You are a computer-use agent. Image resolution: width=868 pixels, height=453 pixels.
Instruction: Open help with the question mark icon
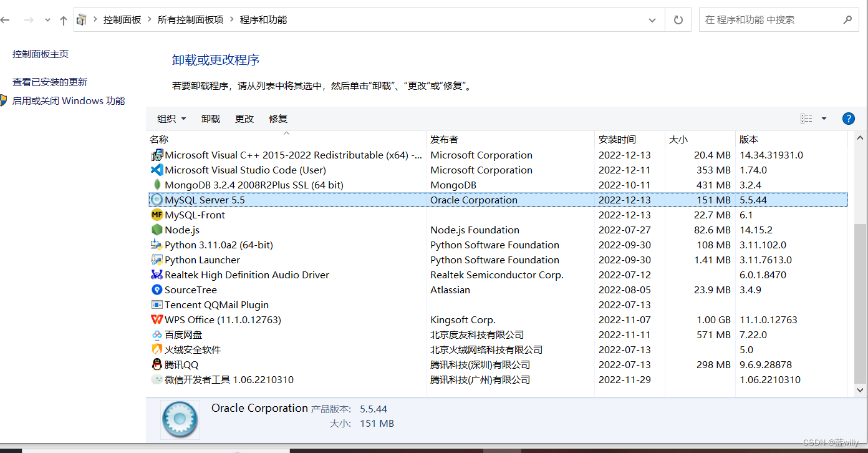(x=848, y=119)
